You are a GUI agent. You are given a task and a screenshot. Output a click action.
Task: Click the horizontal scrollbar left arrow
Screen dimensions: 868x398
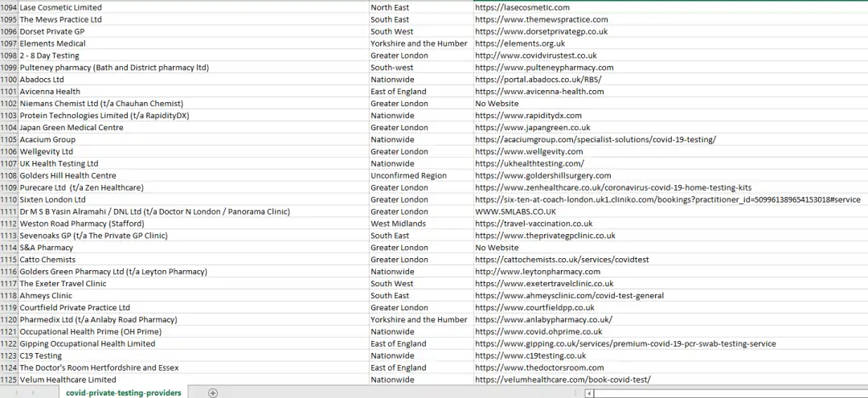tap(589, 393)
